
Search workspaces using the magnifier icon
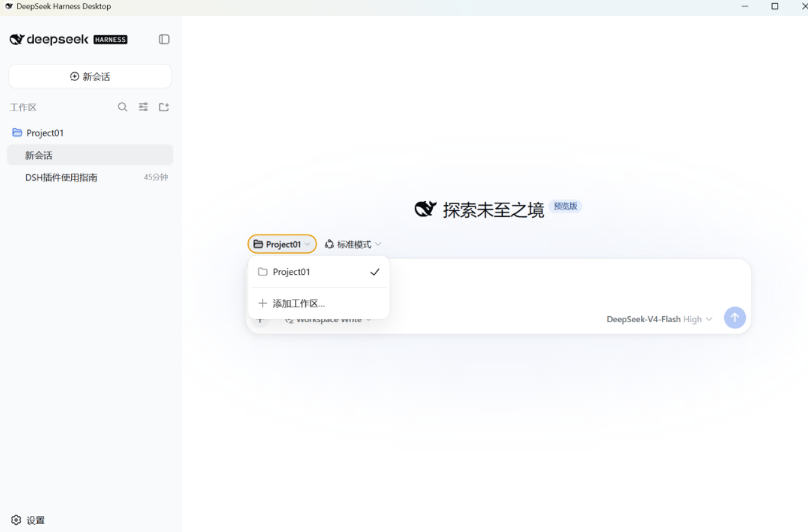pyautogui.click(x=123, y=107)
